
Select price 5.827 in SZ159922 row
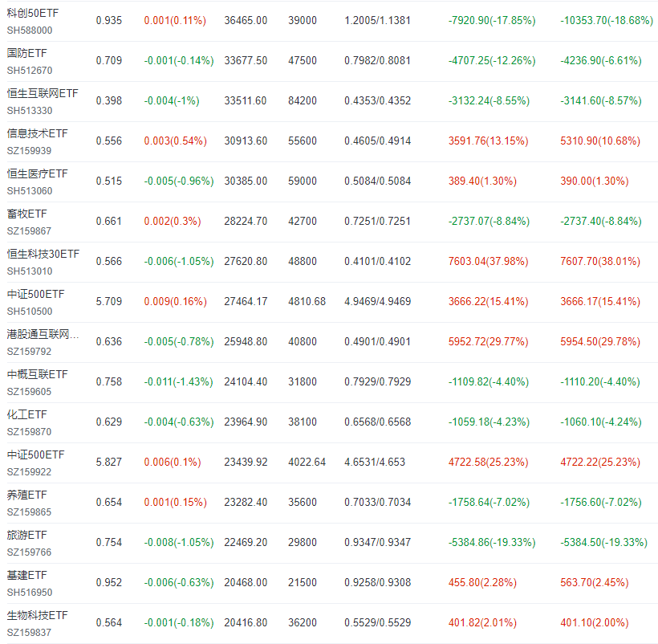109,463
